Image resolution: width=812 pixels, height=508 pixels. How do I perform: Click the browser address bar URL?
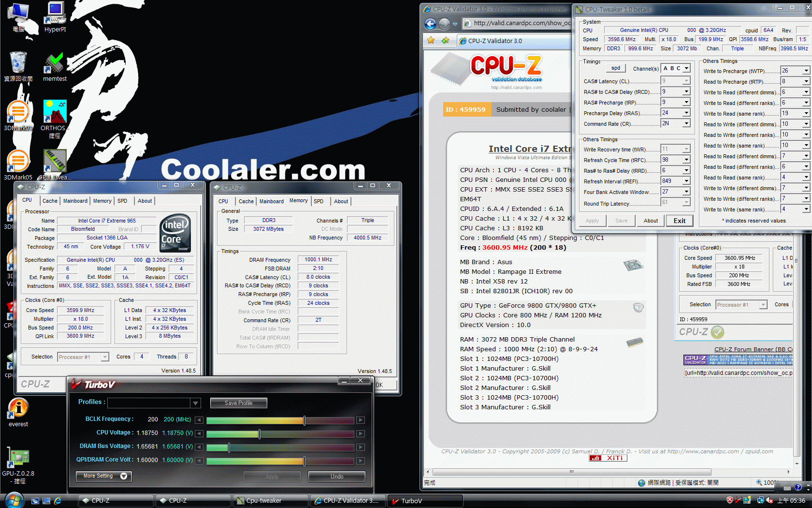(x=521, y=23)
